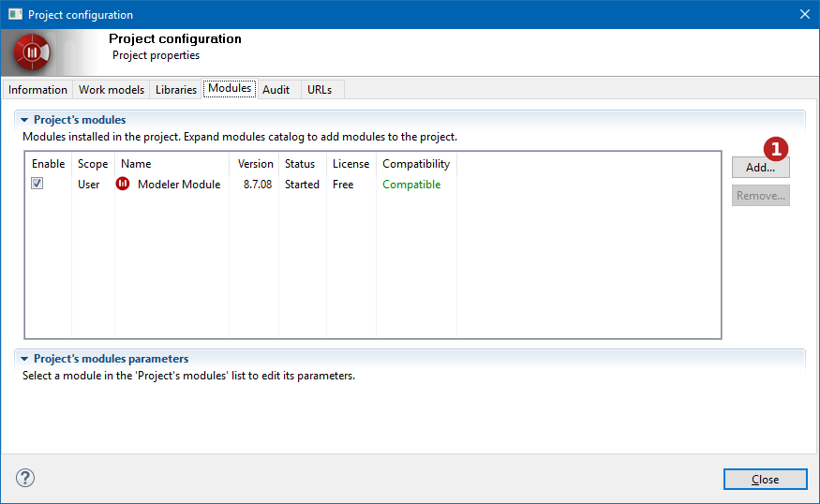The height and width of the screenshot is (504, 820).
Task: Close the Project configuration window
Action: [x=805, y=14]
